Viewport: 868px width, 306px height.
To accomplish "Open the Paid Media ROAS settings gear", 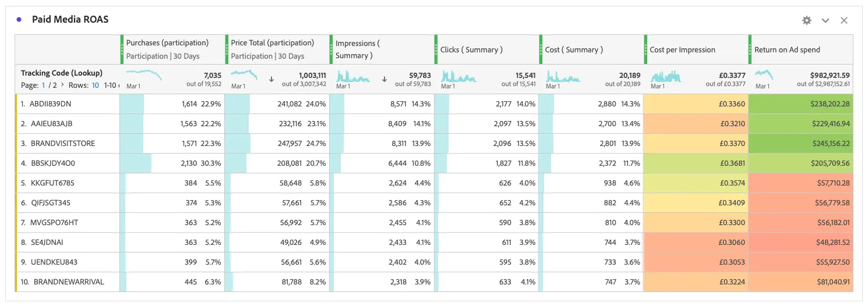I will click(x=806, y=20).
